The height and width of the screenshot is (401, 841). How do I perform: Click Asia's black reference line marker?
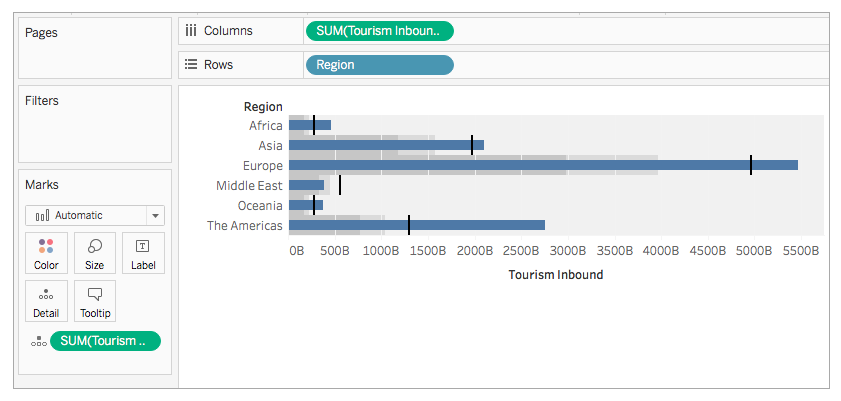click(x=472, y=145)
